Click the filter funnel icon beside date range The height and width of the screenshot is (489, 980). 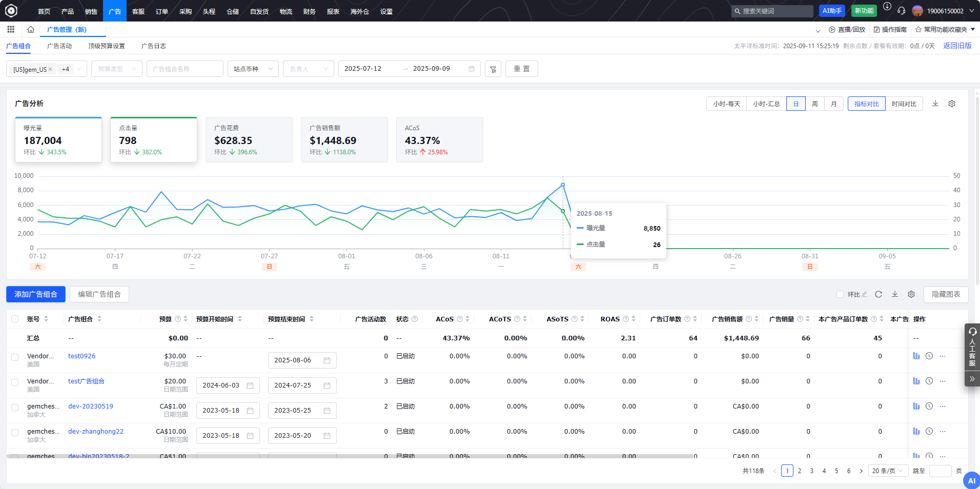(493, 69)
